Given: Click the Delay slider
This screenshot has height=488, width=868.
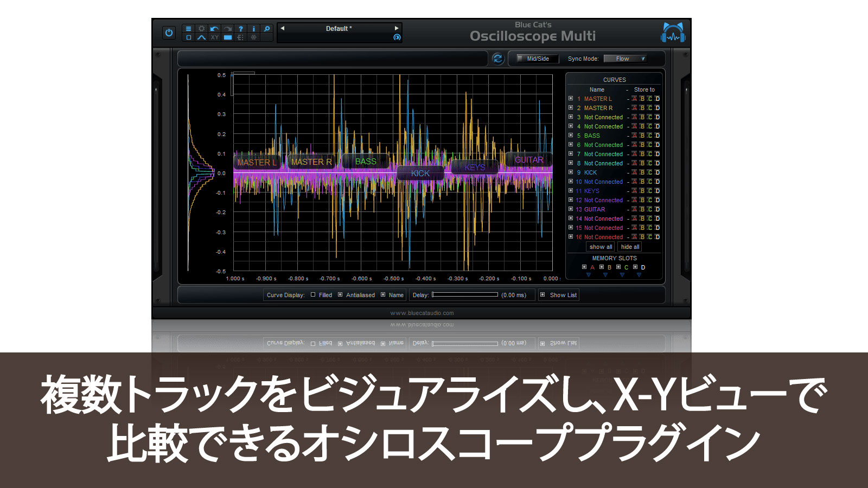Looking at the screenshot, I should 465,295.
